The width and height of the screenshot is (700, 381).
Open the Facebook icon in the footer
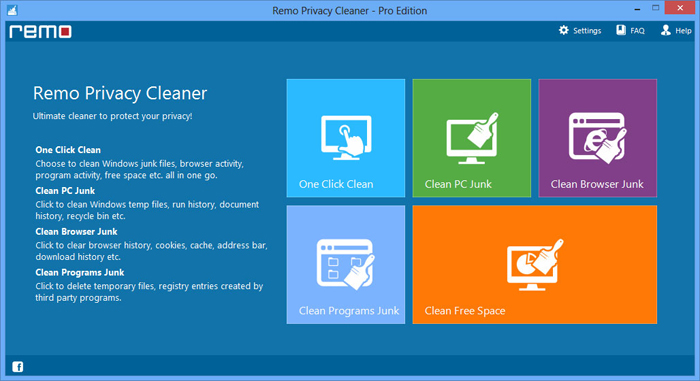coord(17,367)
